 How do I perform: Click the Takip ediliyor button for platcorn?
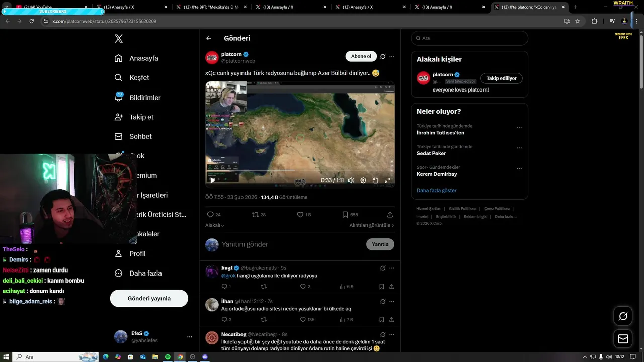(x=502, y=78)
